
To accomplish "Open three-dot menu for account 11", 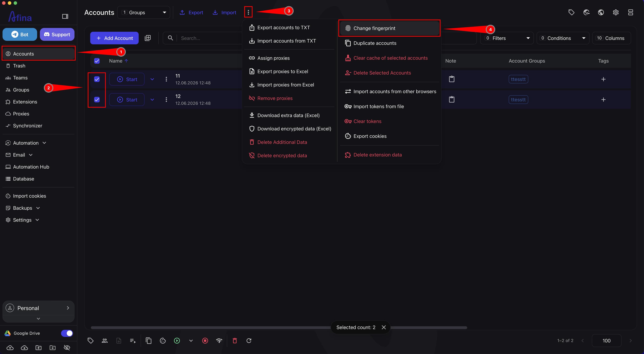I will (x=166, y=79).
